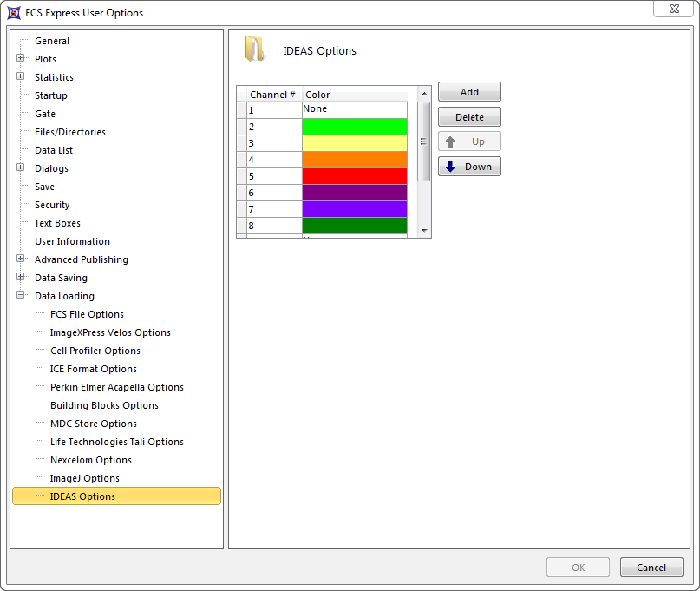The height and width of the screenshot is (591, 700).
Task: Click the Down button
Action: tap(469, 167)
